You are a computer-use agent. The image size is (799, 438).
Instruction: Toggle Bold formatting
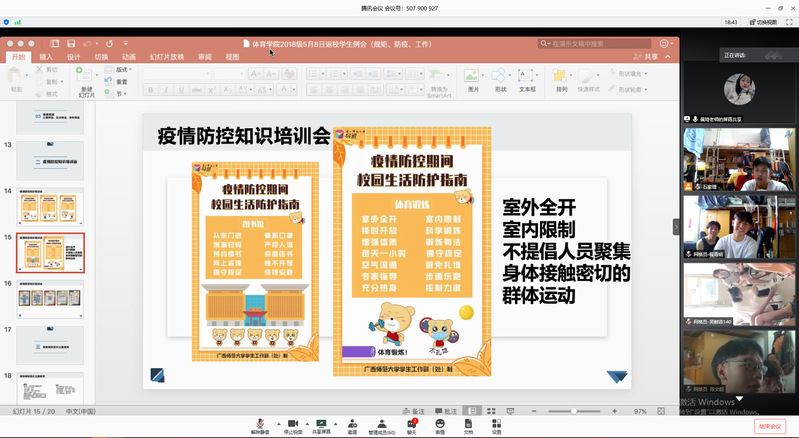point(151,90)
